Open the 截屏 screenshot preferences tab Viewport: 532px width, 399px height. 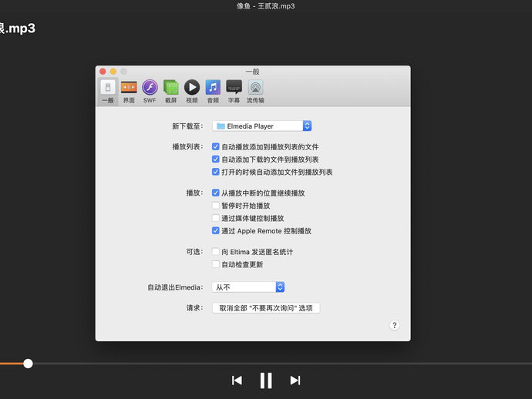point(170,92)
